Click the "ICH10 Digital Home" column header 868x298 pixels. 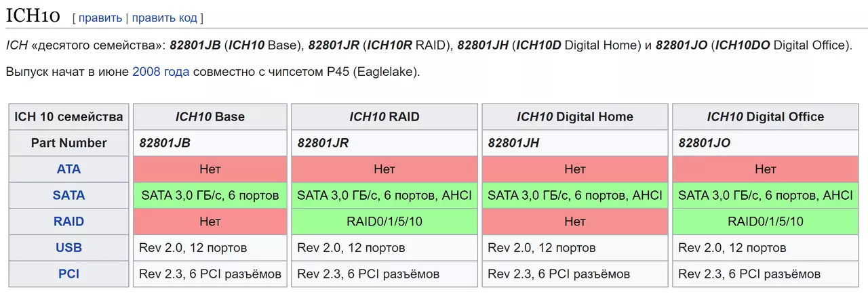pos(575,116)
